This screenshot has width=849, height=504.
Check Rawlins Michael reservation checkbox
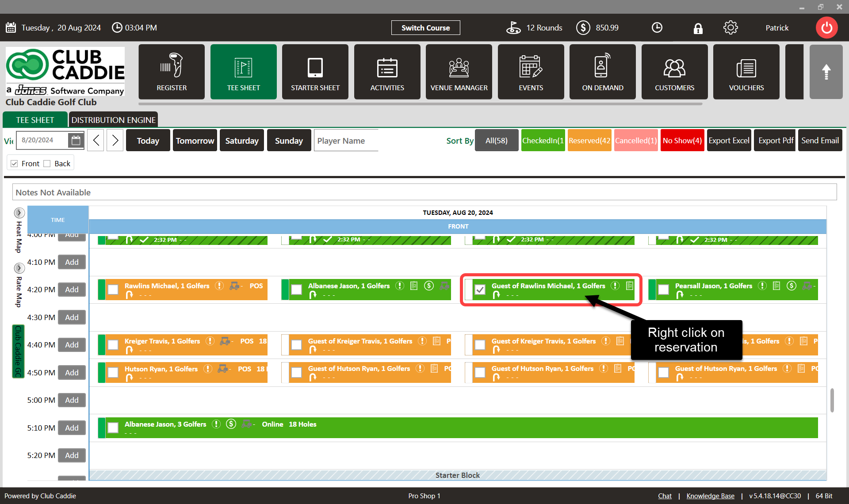coord(113,290)
